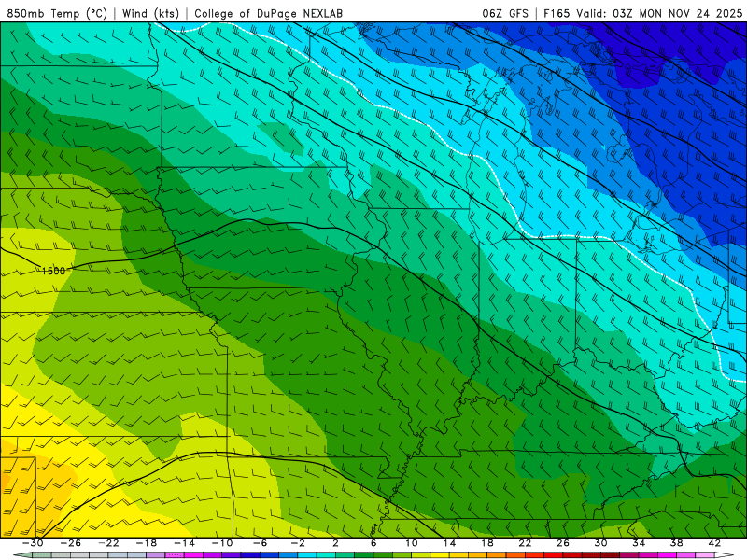The height and width of the screenshot is (560, 747).
Task: Click the negative "-2" legend tick label
Action: click(298, 543)
